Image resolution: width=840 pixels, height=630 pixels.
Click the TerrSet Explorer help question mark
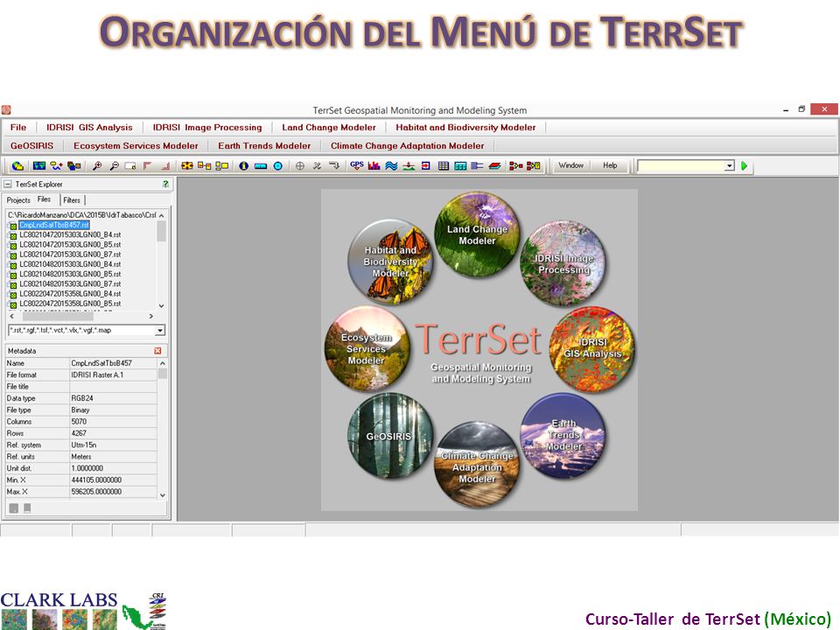[x=165, y=184]
